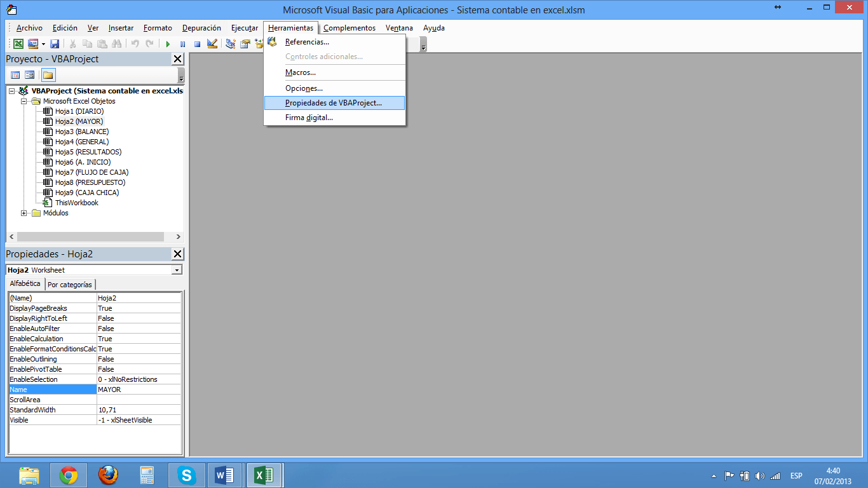Pause code execution with the Break icon
868x488 pixels.
(183, 44)
